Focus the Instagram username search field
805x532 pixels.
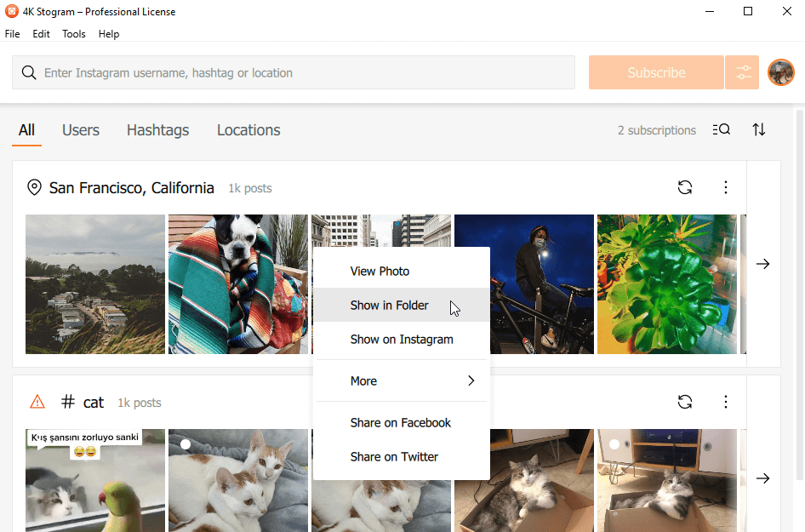point(294,72)
